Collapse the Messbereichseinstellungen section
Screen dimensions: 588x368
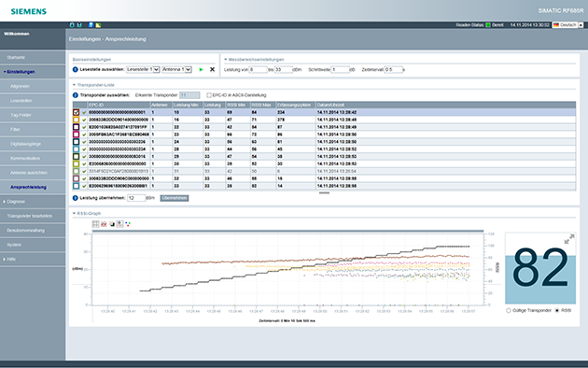tap(226, 60)
